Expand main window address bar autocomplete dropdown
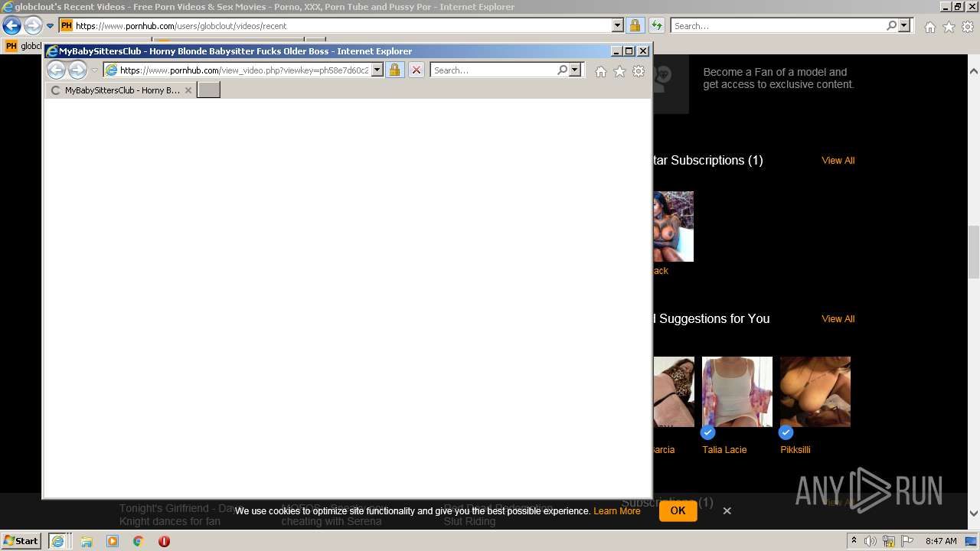This screenshot has height=551, width=980. tap(618, 25)
